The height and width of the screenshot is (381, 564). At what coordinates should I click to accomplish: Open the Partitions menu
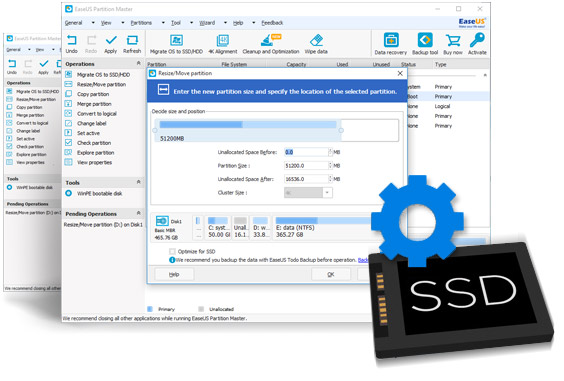click(x=141, y=23)
